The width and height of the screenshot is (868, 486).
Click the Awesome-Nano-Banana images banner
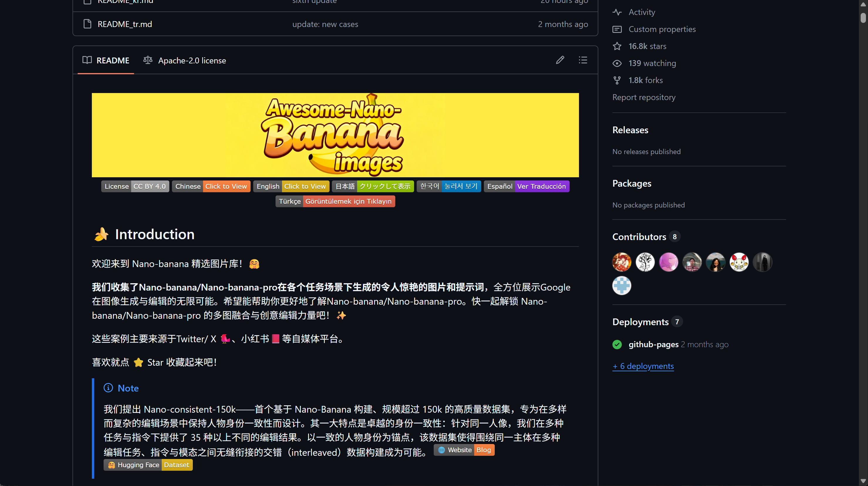tap(335, 135)
